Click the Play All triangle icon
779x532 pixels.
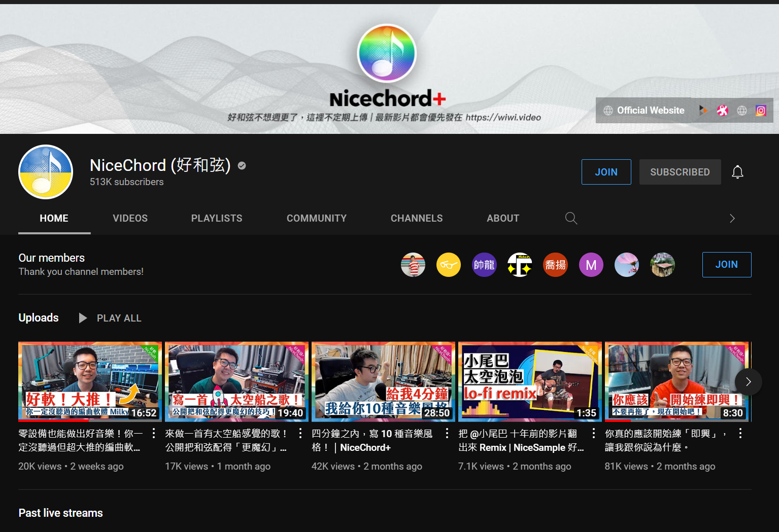[83, 318]
